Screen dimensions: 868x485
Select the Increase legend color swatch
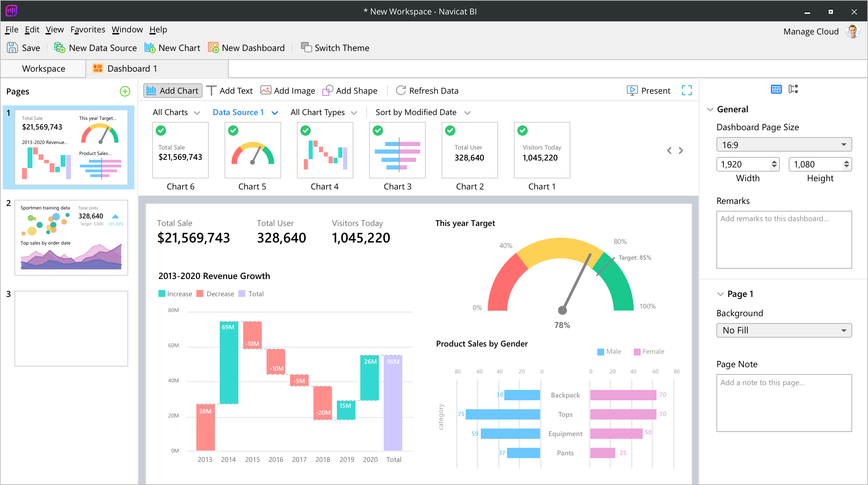click(162, 293)
